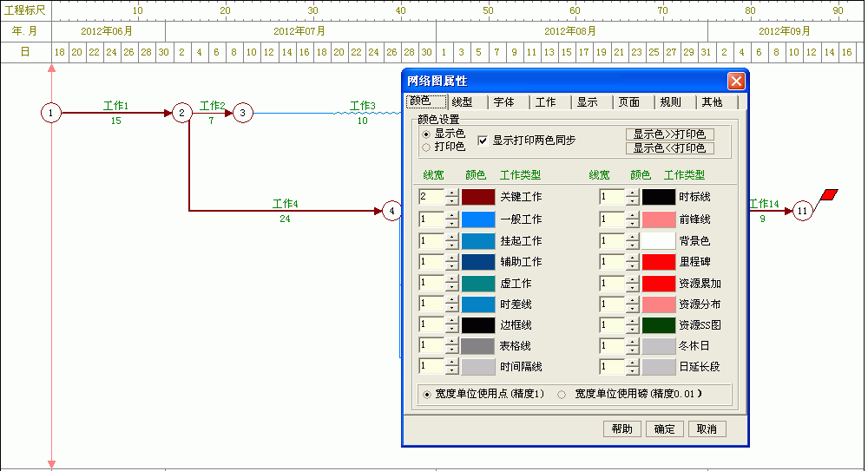Increase line width for 表格线
This screenshot has width=868, height=471.
coord(451,342)
